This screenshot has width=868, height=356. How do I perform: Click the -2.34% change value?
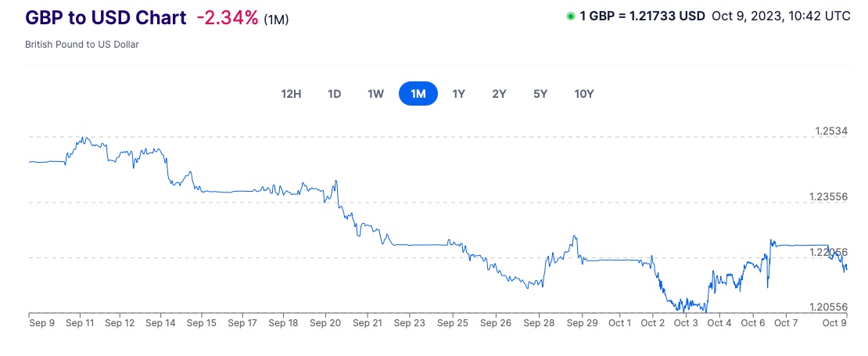(226, 18)
